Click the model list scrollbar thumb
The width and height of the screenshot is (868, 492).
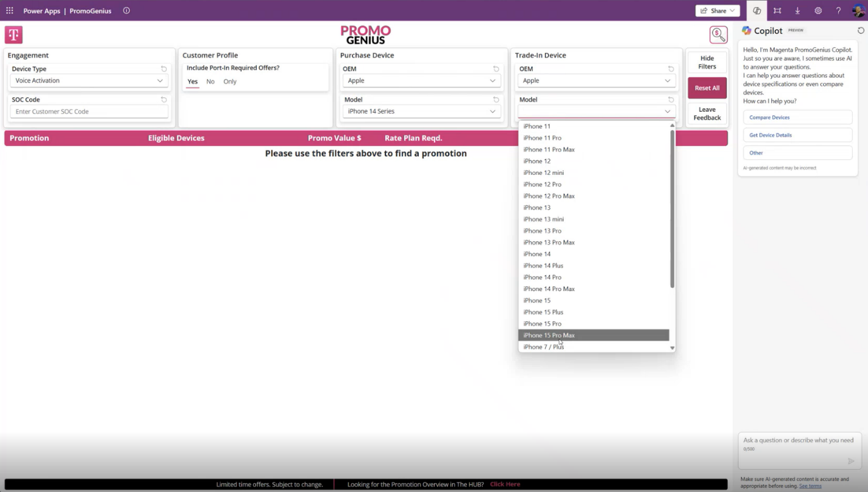pos(672,208)
